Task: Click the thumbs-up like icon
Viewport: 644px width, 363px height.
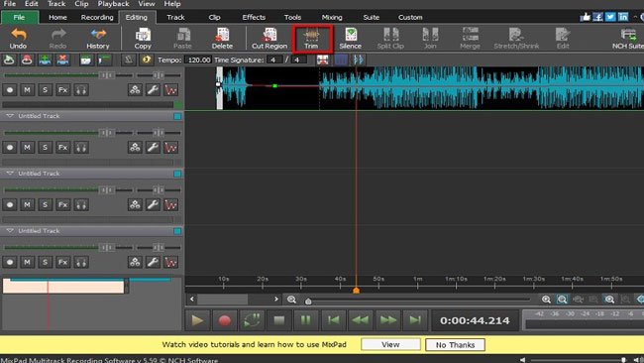Action: click(586, 17)
